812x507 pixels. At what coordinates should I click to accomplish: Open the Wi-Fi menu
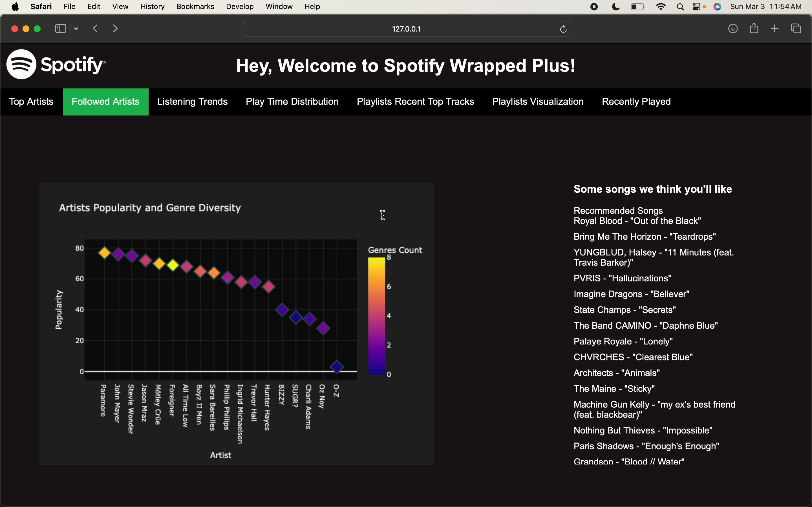(x=660, y=6)
